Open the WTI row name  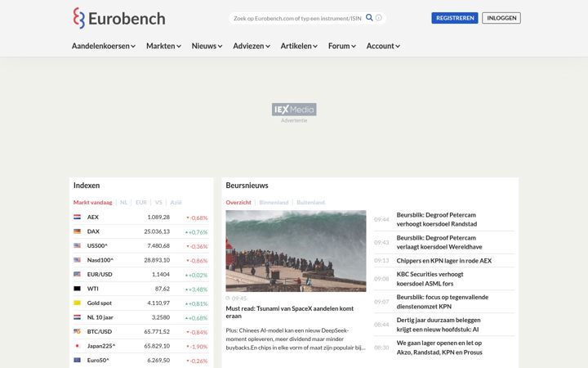coord(92,289)
